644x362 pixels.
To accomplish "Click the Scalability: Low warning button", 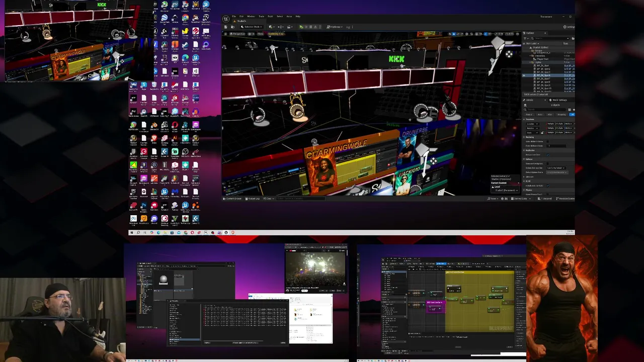I will [276, 34].
